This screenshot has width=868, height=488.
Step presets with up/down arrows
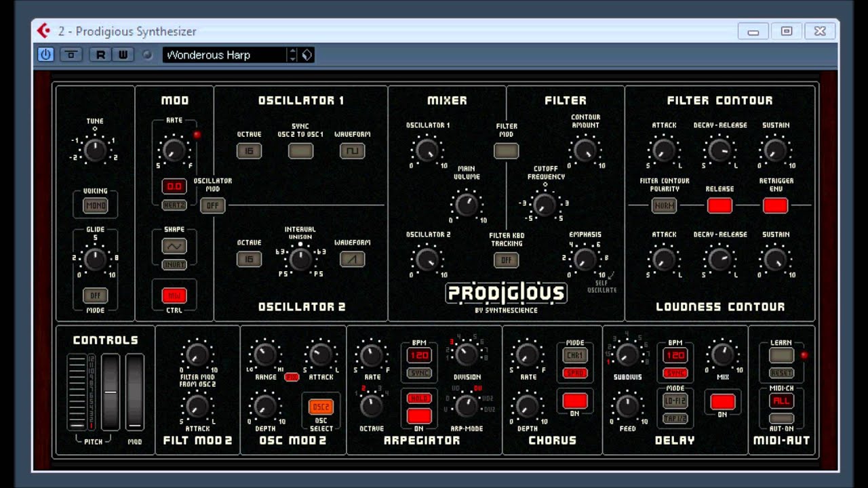[292, 55]
